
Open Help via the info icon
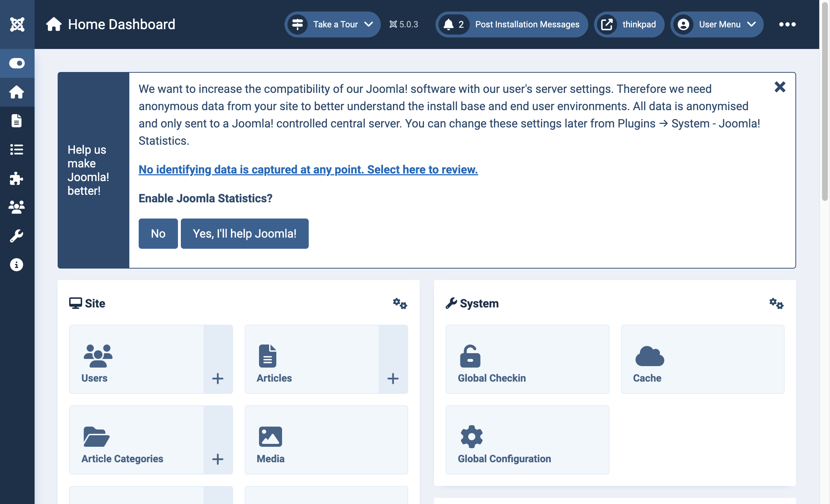(x=17, y=265)
